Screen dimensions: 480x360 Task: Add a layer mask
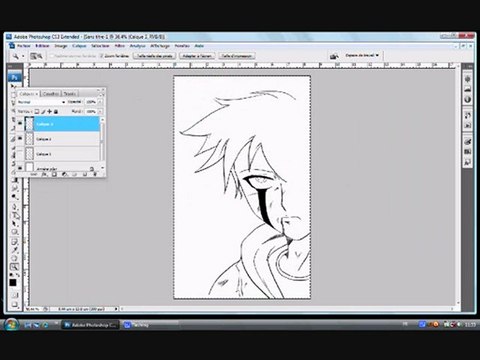point(54,174)
